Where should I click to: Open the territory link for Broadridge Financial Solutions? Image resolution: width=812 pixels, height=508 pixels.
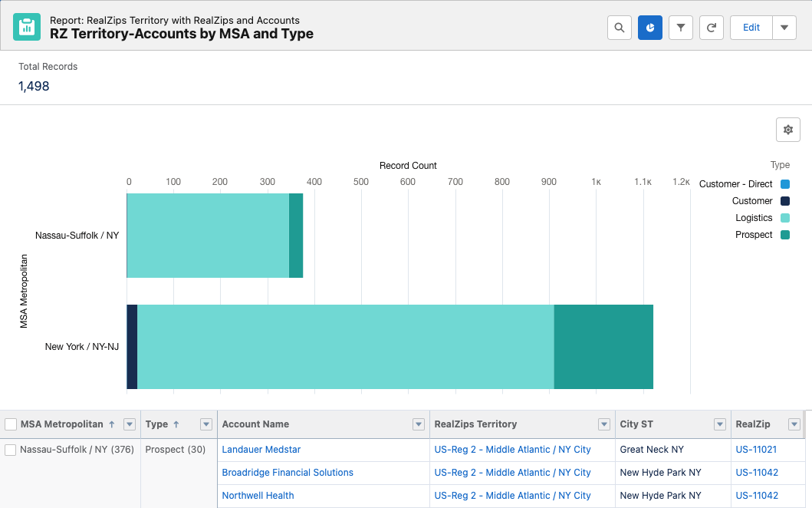click(512, 473)
